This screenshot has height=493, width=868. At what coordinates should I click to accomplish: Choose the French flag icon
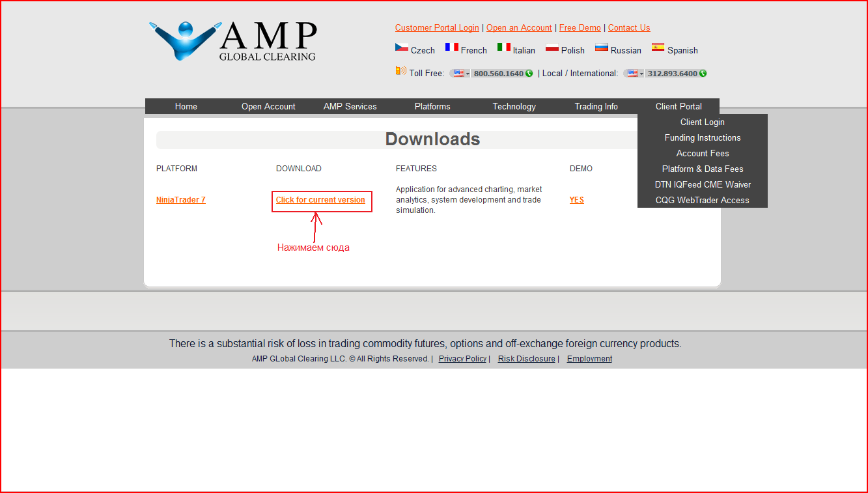click(x=452, y=48)
